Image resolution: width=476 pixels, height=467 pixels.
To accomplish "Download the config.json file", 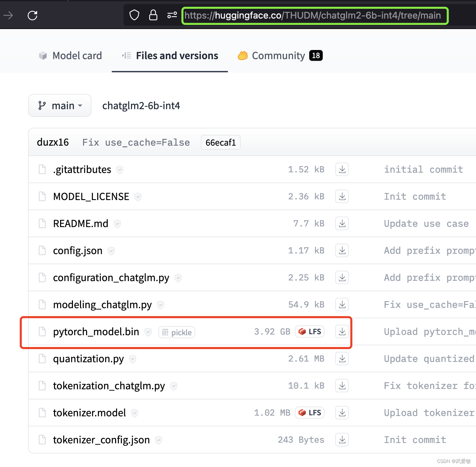I will 342,250.
